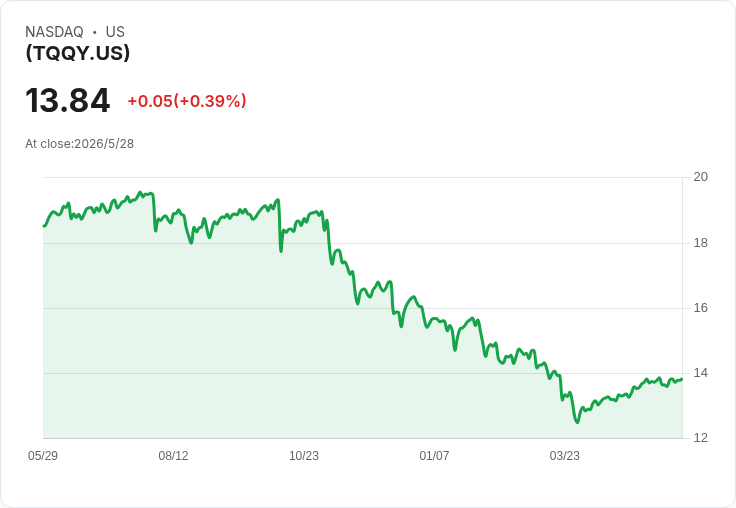Click the US market label
The width and height of the screenshot is (736, 508).
pos(115,32)
